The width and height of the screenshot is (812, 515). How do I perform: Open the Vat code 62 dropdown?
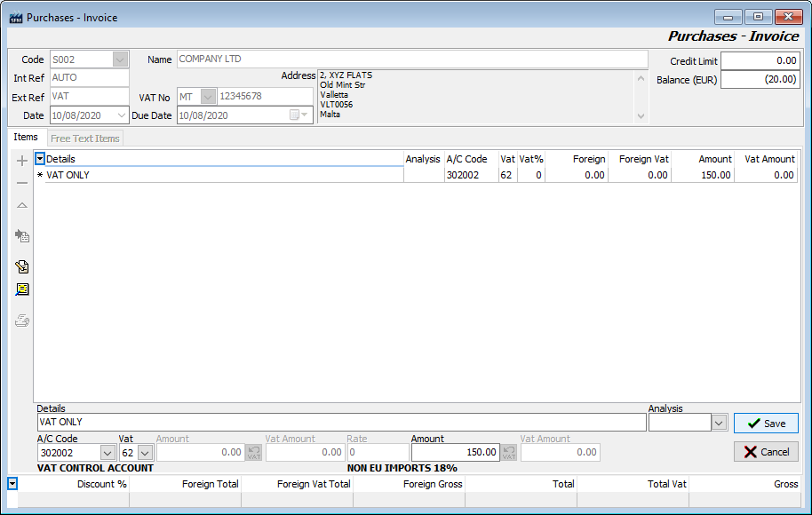tap(145, 453)
